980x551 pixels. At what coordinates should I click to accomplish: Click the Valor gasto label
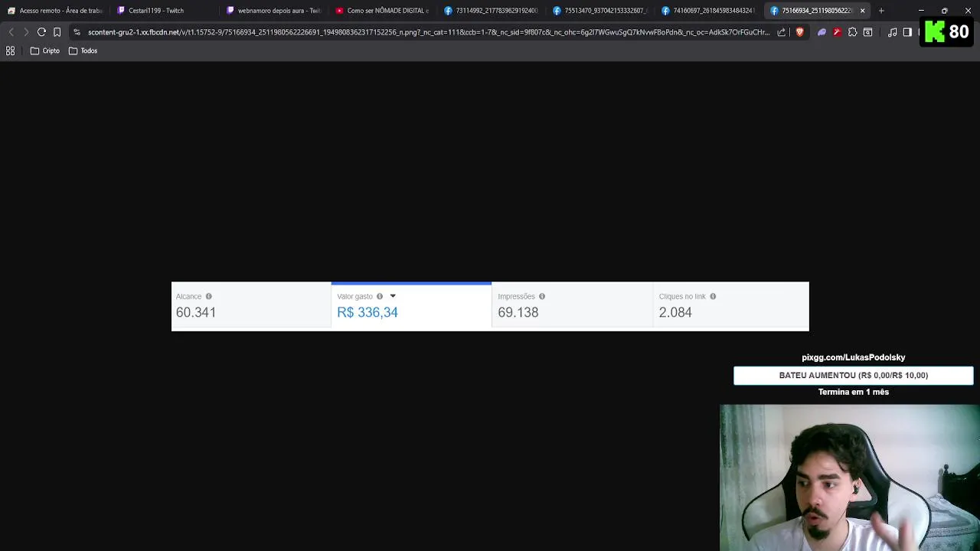(354, 296)
